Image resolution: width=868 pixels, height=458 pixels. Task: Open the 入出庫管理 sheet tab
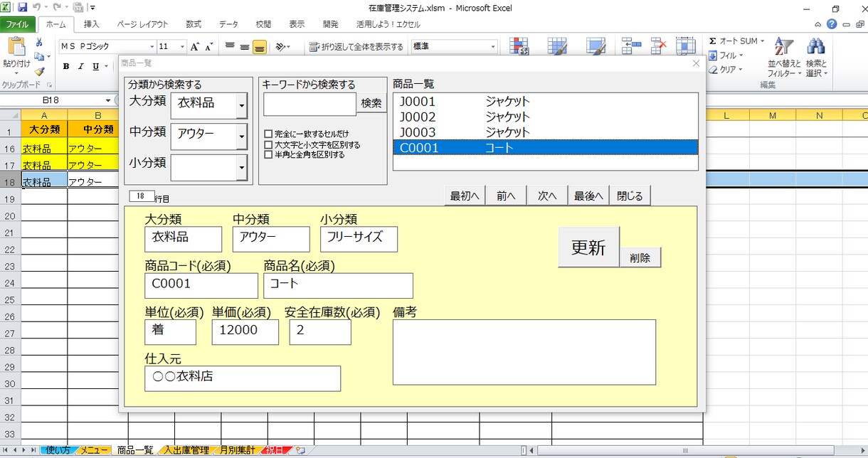(186, 450)
